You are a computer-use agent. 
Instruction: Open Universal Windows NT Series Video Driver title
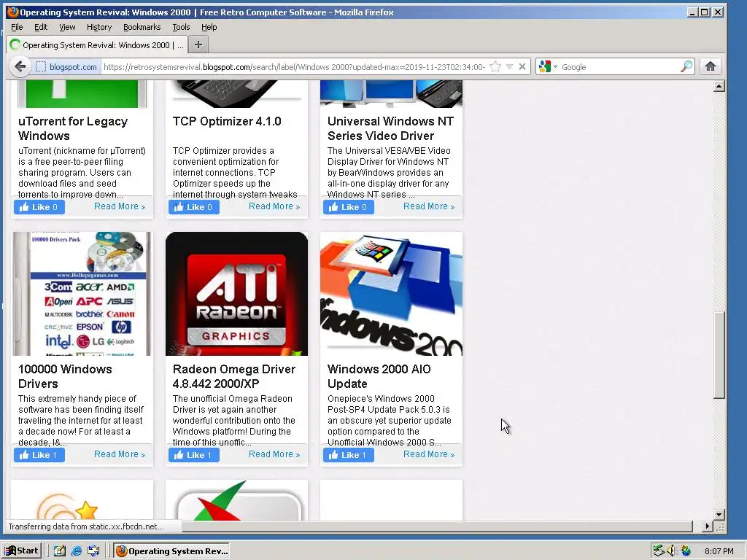(391, 128)
